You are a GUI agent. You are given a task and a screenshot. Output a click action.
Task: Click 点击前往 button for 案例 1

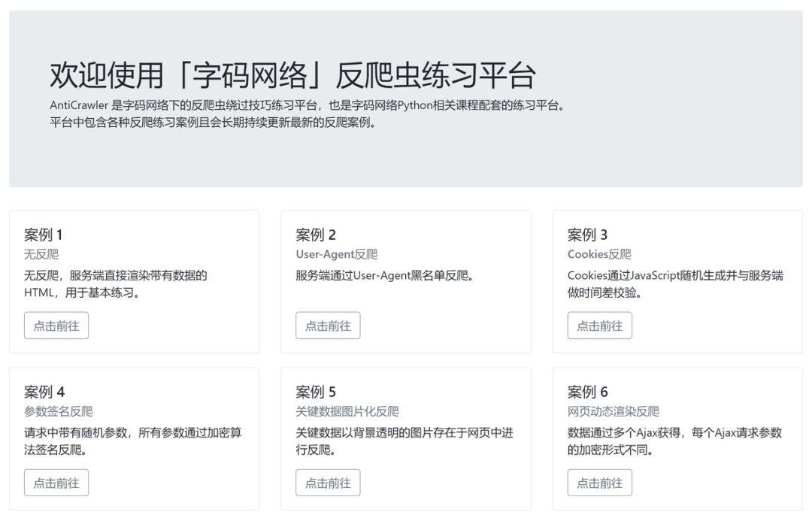pos(56,325)
